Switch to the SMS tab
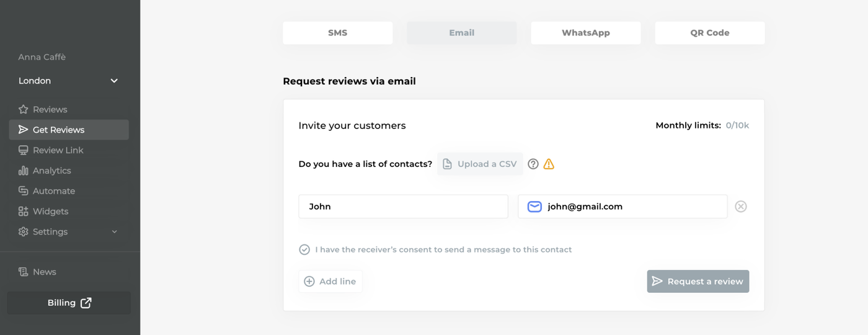This screenshot has height=335, width=868. (x=338, y=33)
